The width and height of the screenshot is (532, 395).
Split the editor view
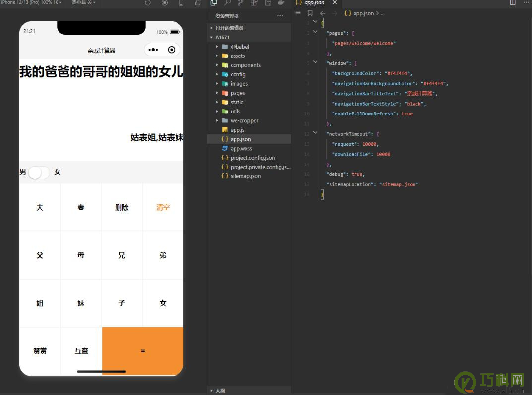(513, 2)
